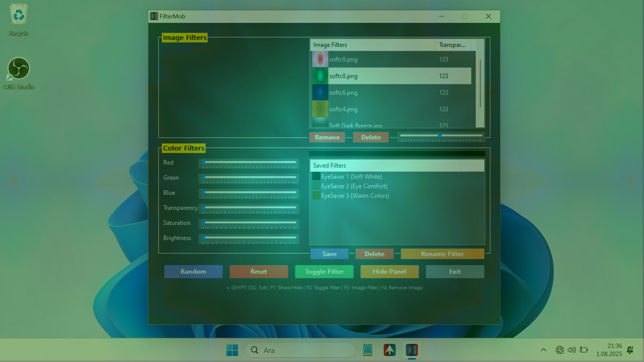Click the softc4.png olive filter thumbnail

(320, 109)
